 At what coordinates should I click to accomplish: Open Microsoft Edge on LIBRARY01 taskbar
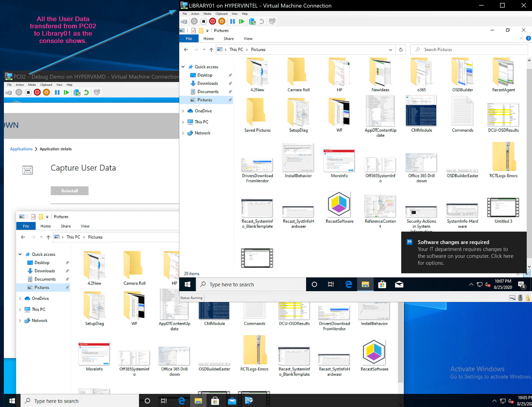tap(348, 284)
